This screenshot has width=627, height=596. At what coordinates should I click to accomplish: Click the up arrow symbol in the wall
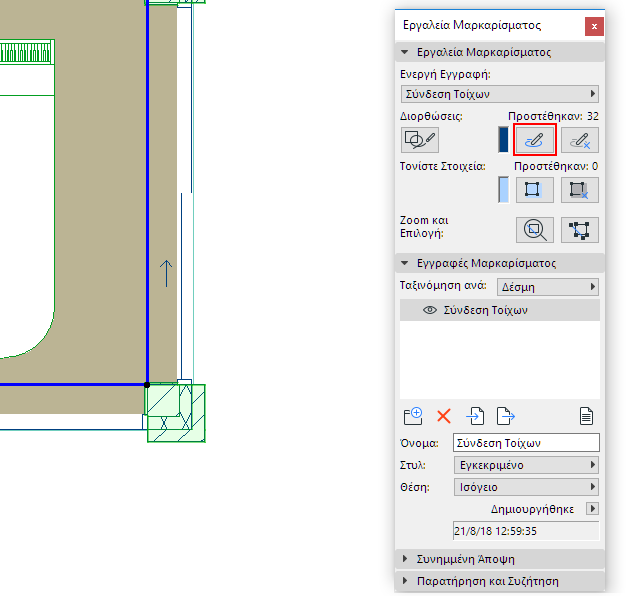click(x=166, y=274)
